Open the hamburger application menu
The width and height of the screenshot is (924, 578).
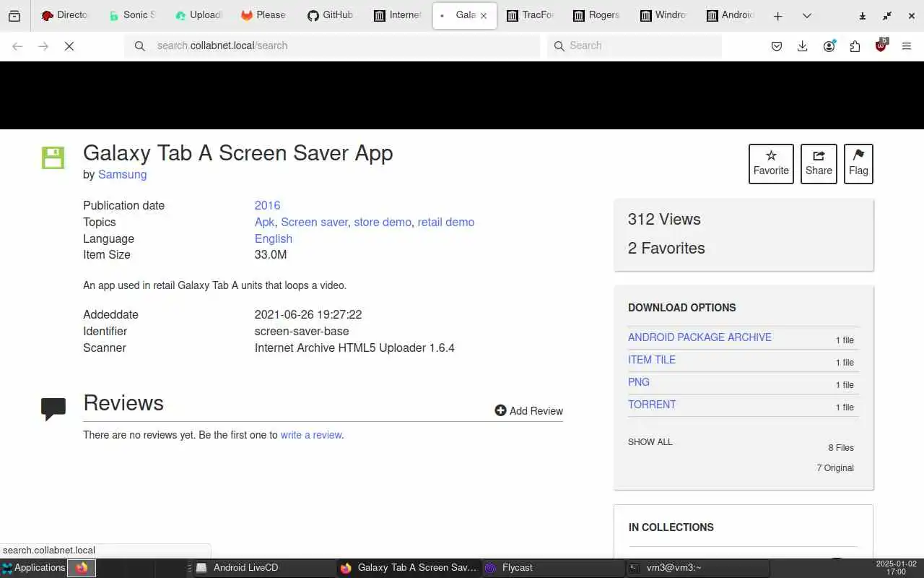click(x=907, y=46)
